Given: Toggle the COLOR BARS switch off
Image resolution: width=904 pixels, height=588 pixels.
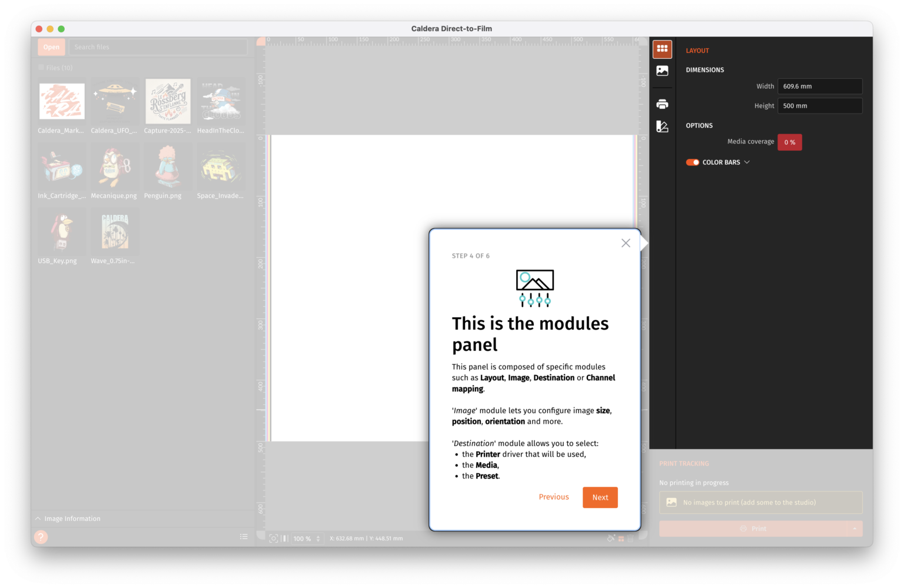Looking at the screenshot, I should click(692, 162).
